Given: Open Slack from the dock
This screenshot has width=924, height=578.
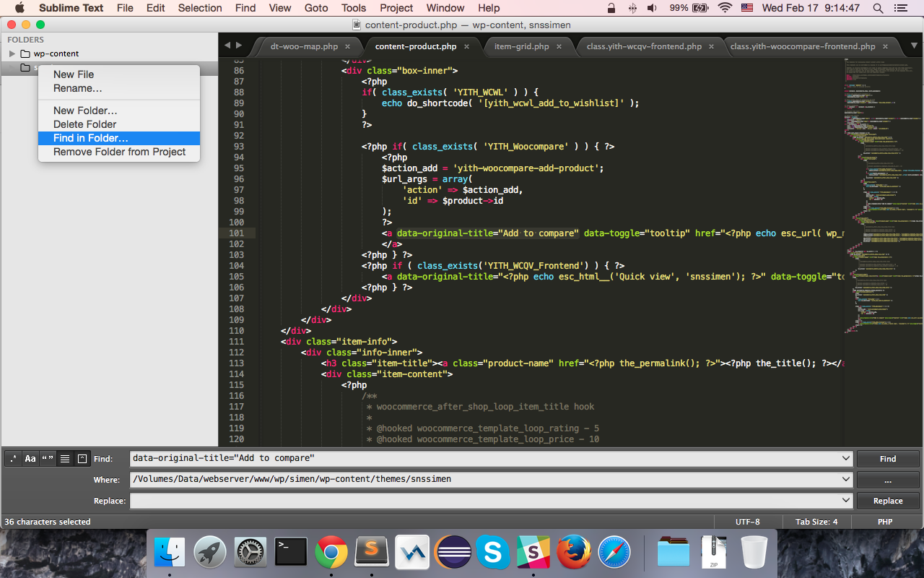Looking at the screenshot, I should pos(533,553).
